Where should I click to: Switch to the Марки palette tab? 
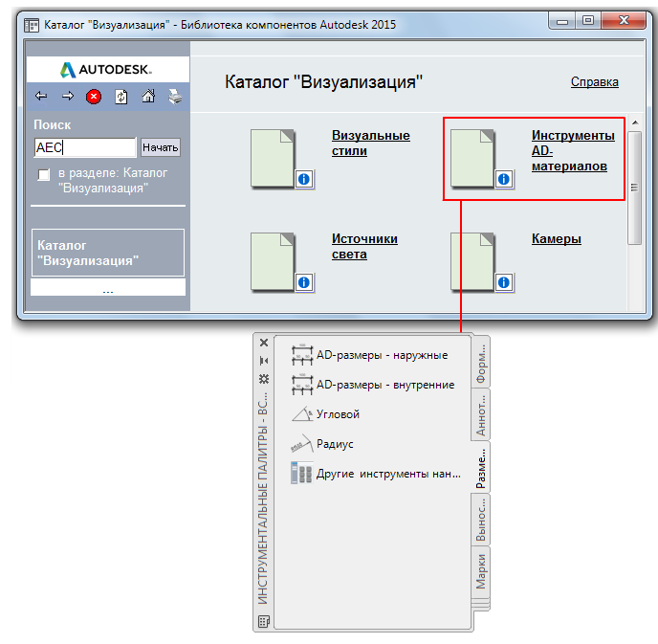click(x=480, y=572)
